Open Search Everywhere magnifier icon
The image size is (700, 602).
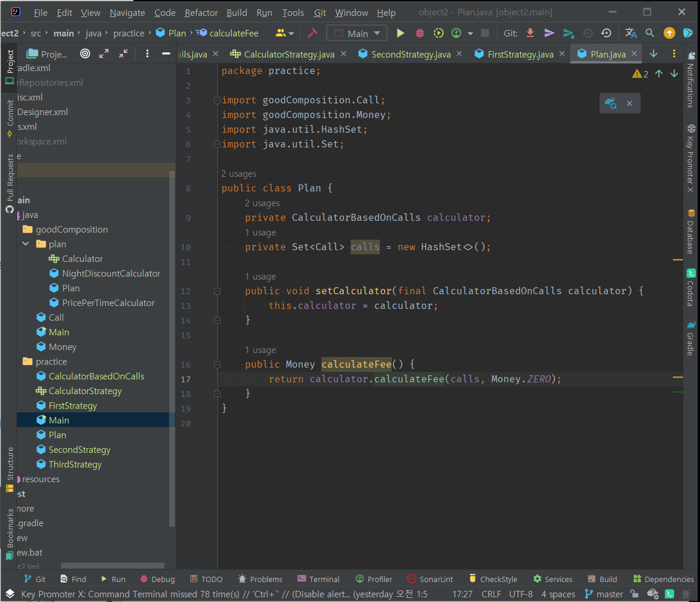coord(649,33)
